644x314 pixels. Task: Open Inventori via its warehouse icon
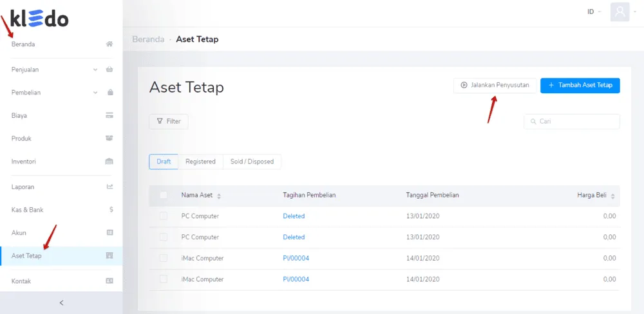point(109,162)
